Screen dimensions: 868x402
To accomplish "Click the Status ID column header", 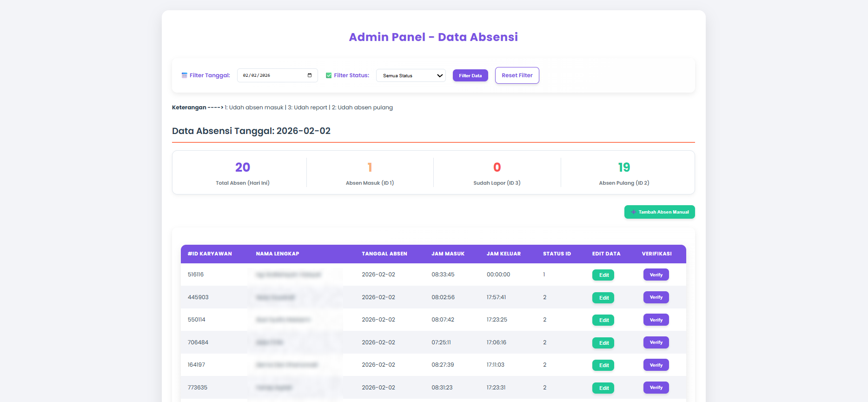I will click(x=557, y=254).
